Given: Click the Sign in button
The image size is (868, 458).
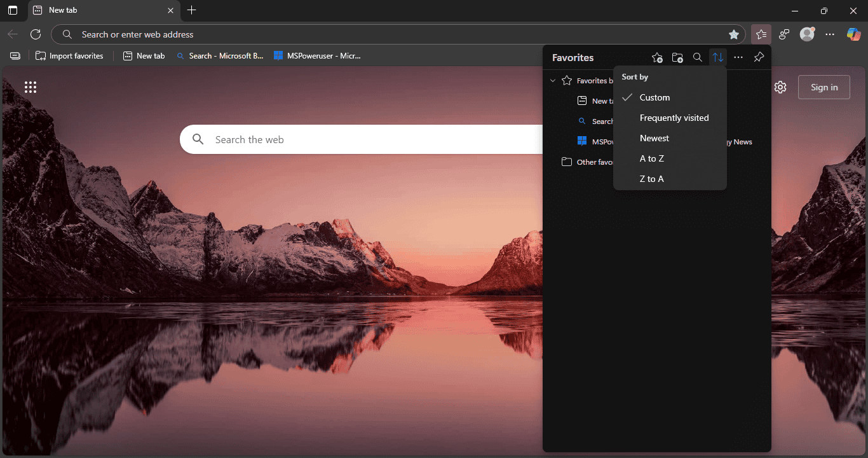Looking at the screenshot, I should [824, 87].
